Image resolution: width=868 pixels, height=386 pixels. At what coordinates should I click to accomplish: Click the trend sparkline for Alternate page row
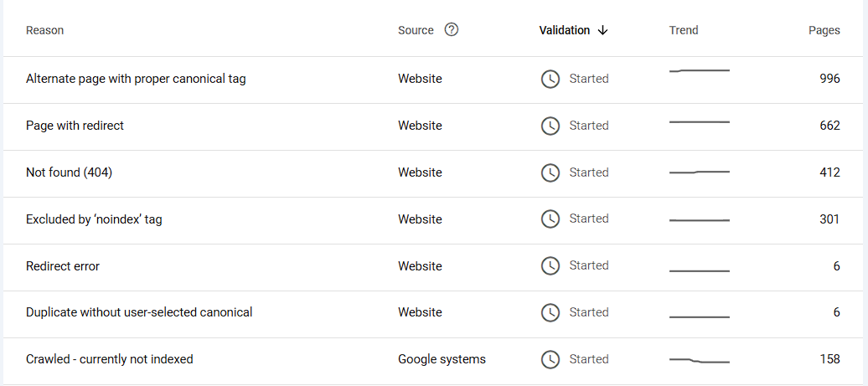700,71
